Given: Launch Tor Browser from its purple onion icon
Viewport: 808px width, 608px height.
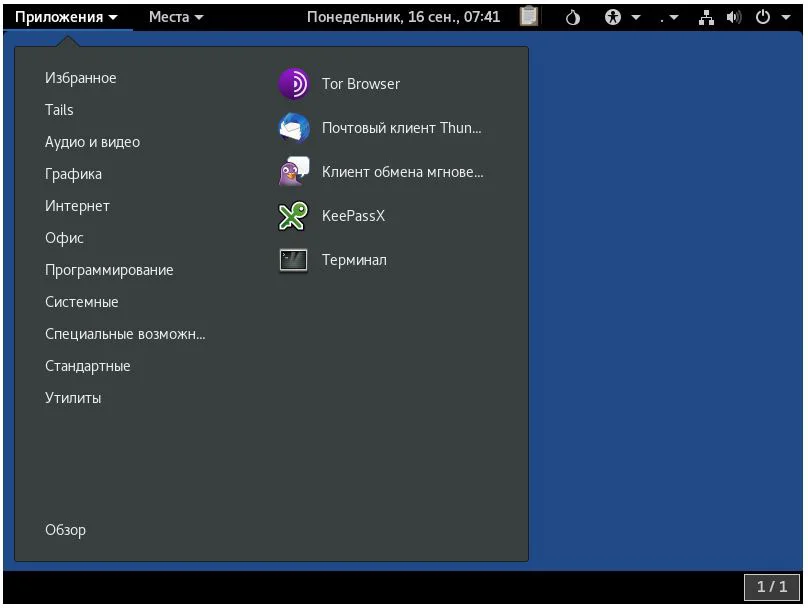Looking at the screenshot, I should tap(293, 85).
